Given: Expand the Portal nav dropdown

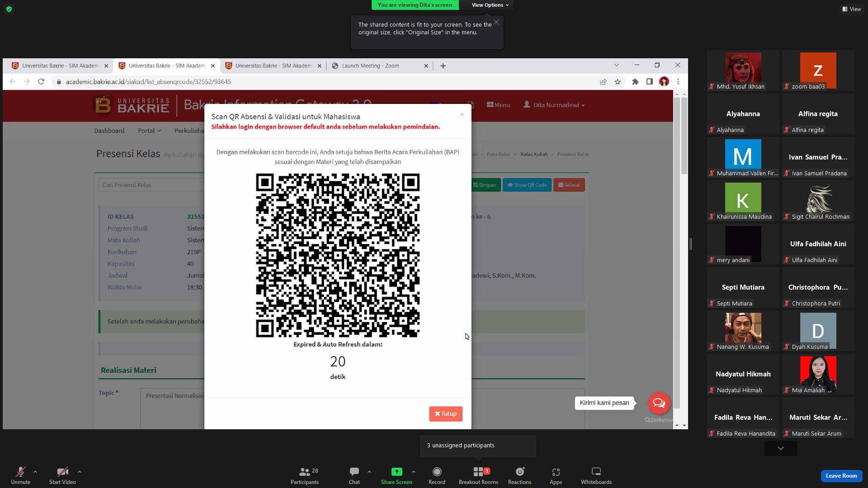Looking at the screenshot, I should (149, 131).
